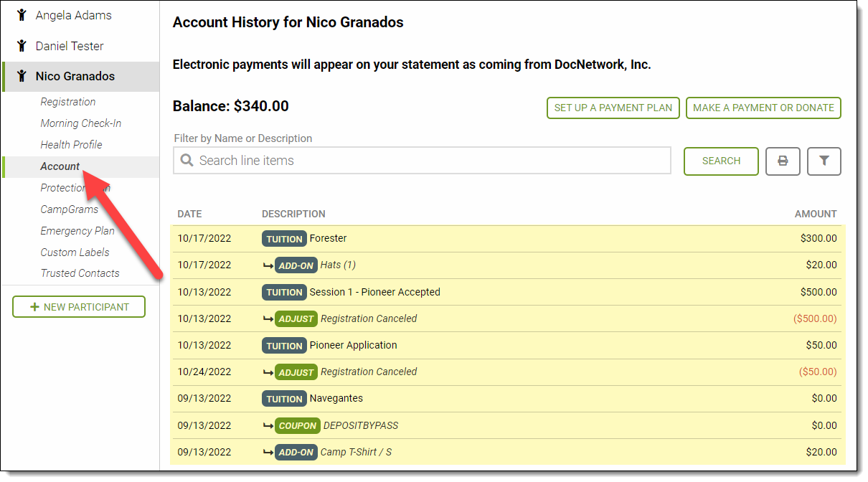Collapse the Nico Granados participant section
This screenshot has height=482, width=868.
[75, 76]
